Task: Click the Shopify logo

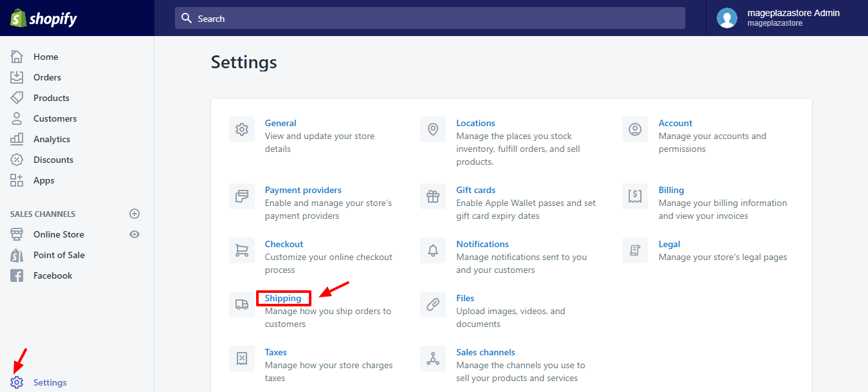Action: click(x=43, y=18)
